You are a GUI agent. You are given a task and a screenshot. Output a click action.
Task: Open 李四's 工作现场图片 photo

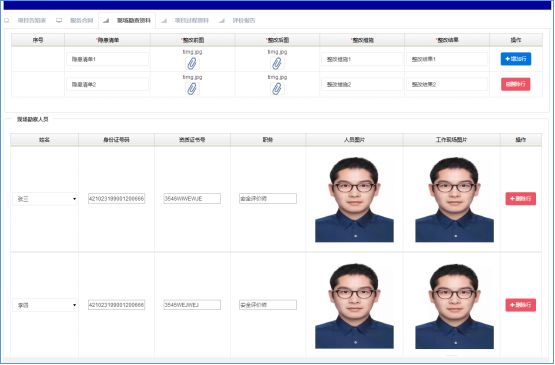tap(454, 306)
